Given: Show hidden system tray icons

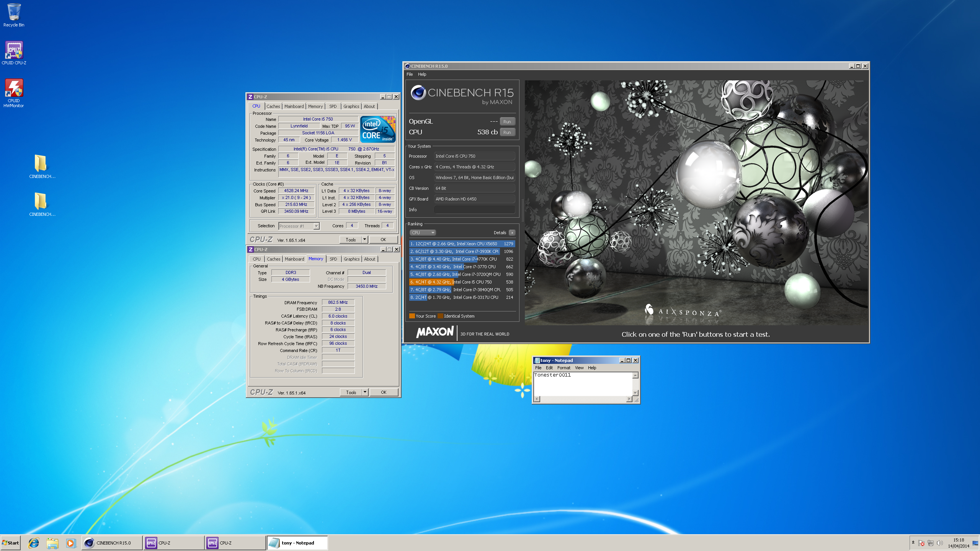Looking at the screenshot, I should click(913, 543).
